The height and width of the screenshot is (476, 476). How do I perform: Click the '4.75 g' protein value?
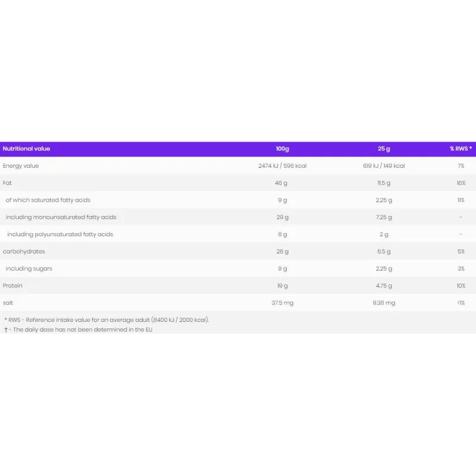pyautogui.click(x=384, y=286)
